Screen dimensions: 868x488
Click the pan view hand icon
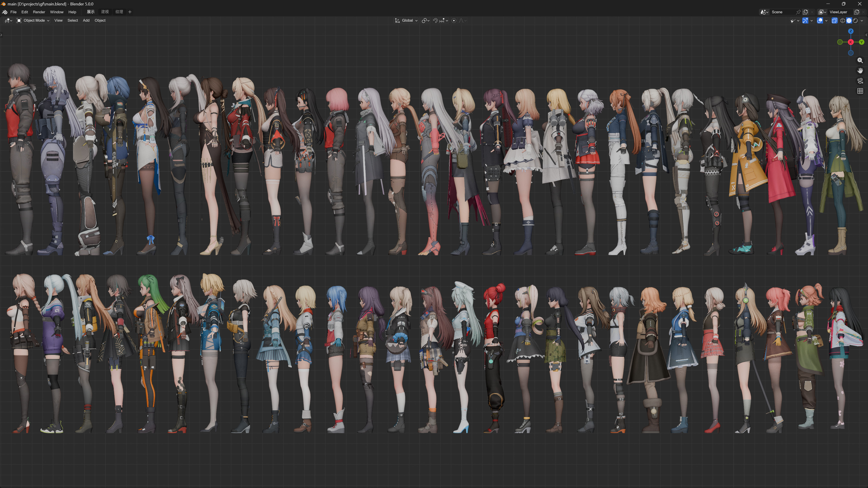click(x=860, y=71)
